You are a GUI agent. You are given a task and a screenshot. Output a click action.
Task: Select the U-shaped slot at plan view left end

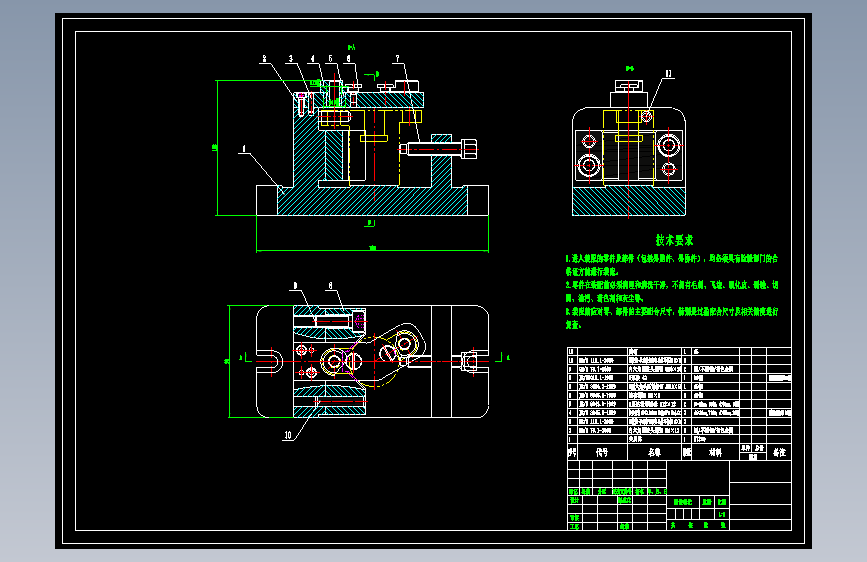click(269, 362)
